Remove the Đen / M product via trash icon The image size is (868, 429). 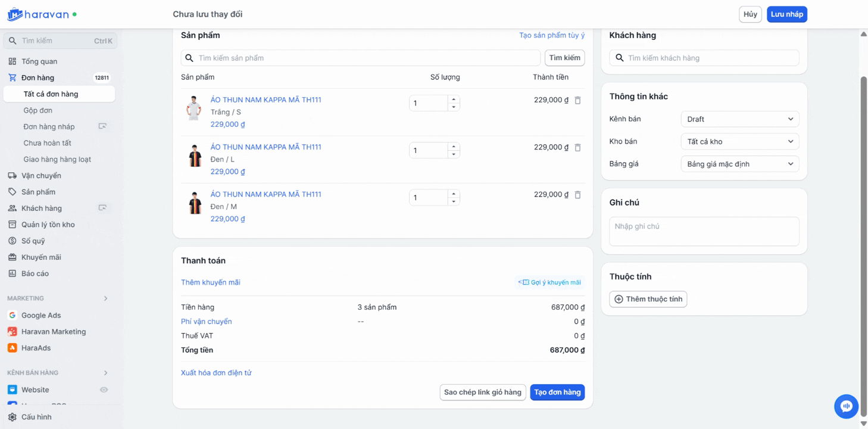[x=577, y=194]
